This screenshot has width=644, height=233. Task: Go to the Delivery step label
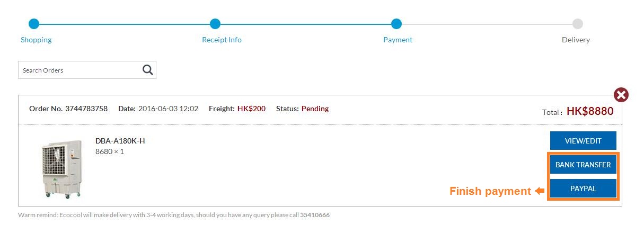[576, 40]
